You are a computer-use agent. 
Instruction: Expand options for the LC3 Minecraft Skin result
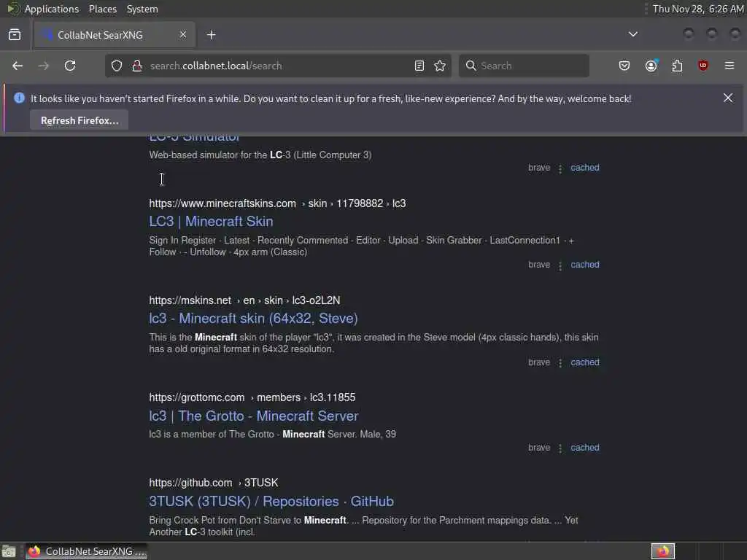click(x=560, y=265)
